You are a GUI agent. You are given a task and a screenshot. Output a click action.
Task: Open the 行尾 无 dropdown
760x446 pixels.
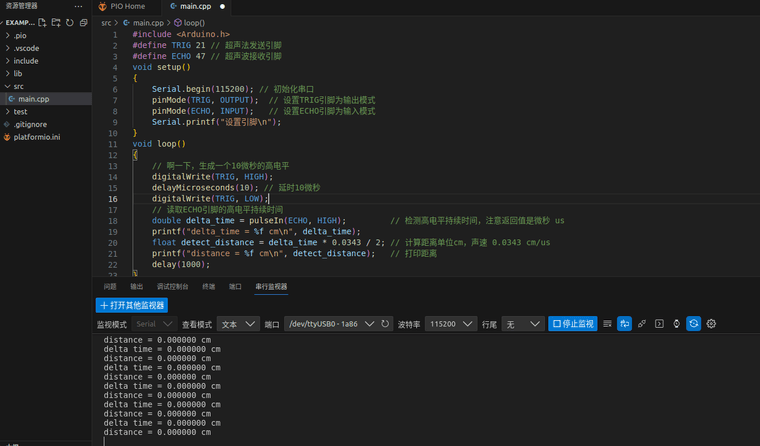point(522,323)
